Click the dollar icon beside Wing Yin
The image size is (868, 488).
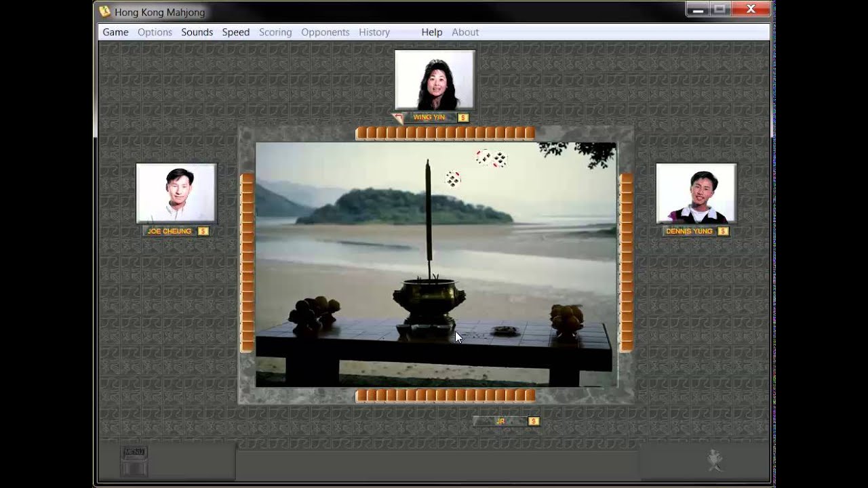click(x=463, y=117)
